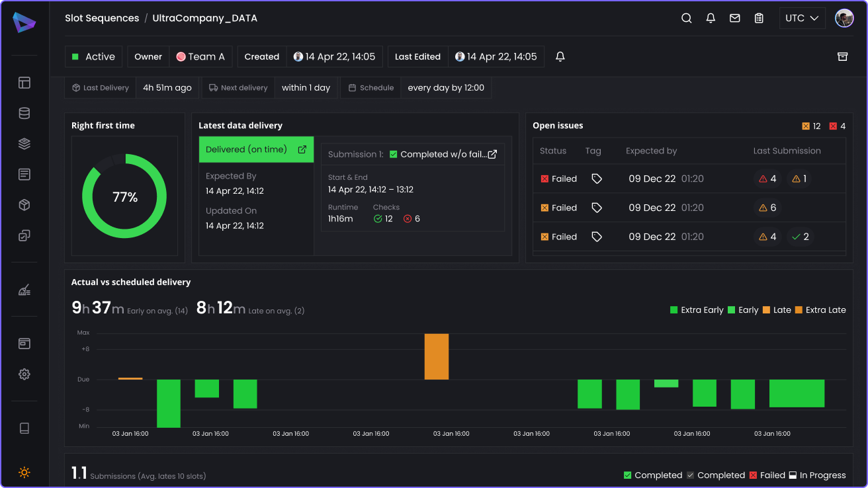
Task: Select UltraCompany_DATA breadcrumb item
Action: pos(204,19)
